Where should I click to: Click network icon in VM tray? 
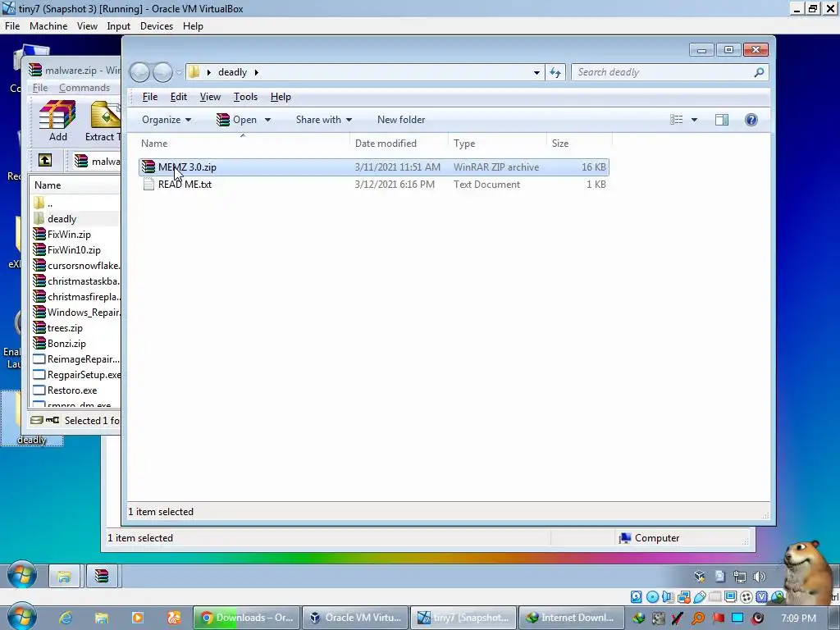pos(739,577)
